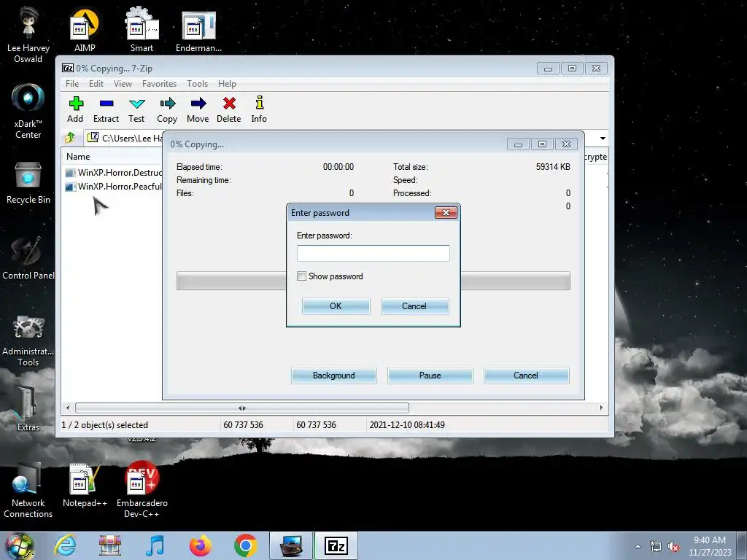Click the Background button
Image resolution: width=747 pixels, height=560 pixels.
coord(334,376)
